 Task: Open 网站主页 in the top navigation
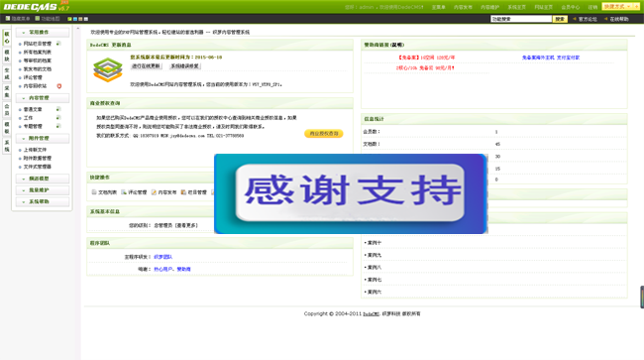point(543,7)
